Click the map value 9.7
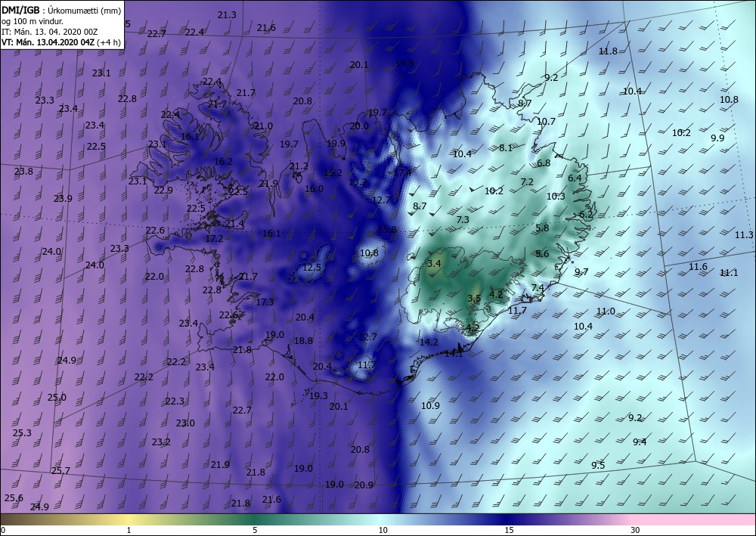Image resolution: width=756 pixels, height=536 pixels. point(581,272)
